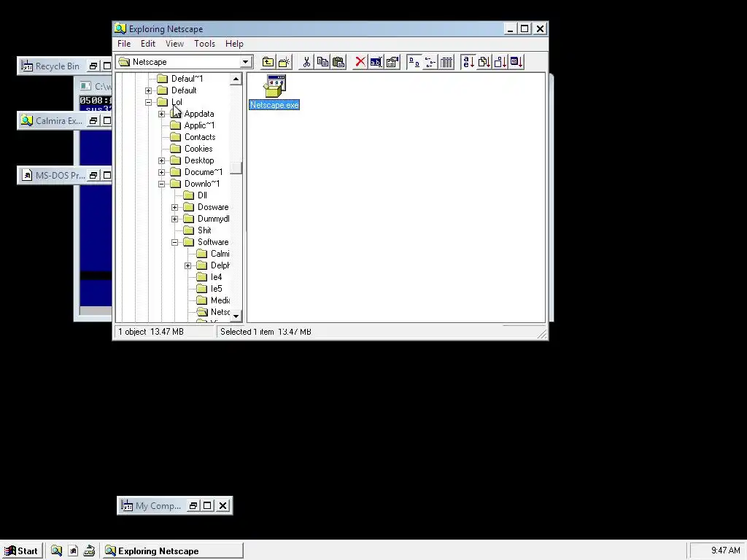Expand the Desktop folder node

(x=161, y=160)
